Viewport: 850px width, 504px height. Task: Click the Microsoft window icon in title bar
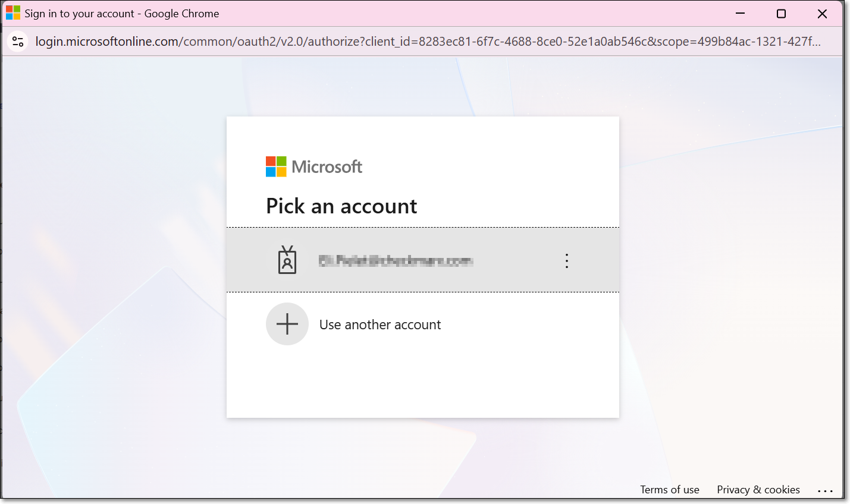point(12,13)
